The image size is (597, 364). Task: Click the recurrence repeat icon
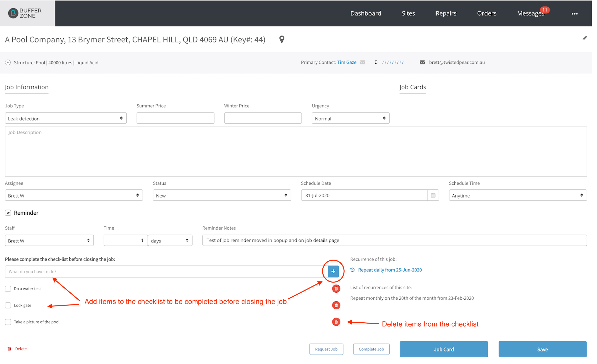click(x=353, y=270)
